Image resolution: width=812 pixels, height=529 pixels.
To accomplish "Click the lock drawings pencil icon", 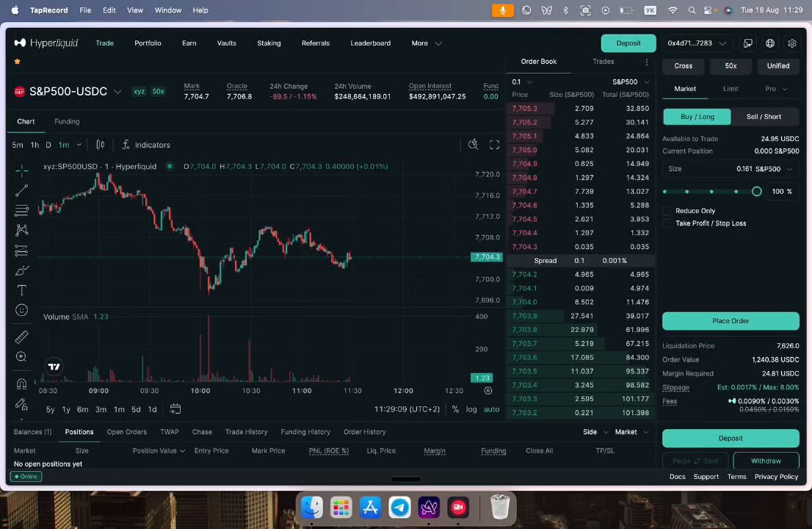I will (22, 404).
